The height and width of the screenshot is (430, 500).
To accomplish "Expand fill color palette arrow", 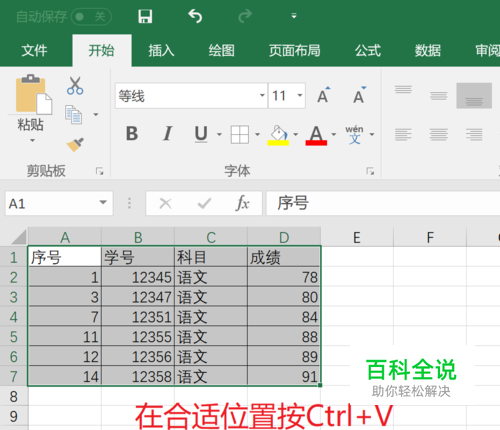I will click(295, 135).
